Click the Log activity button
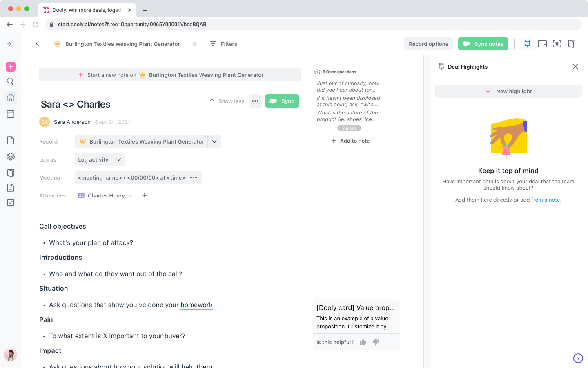 [93, 159]
